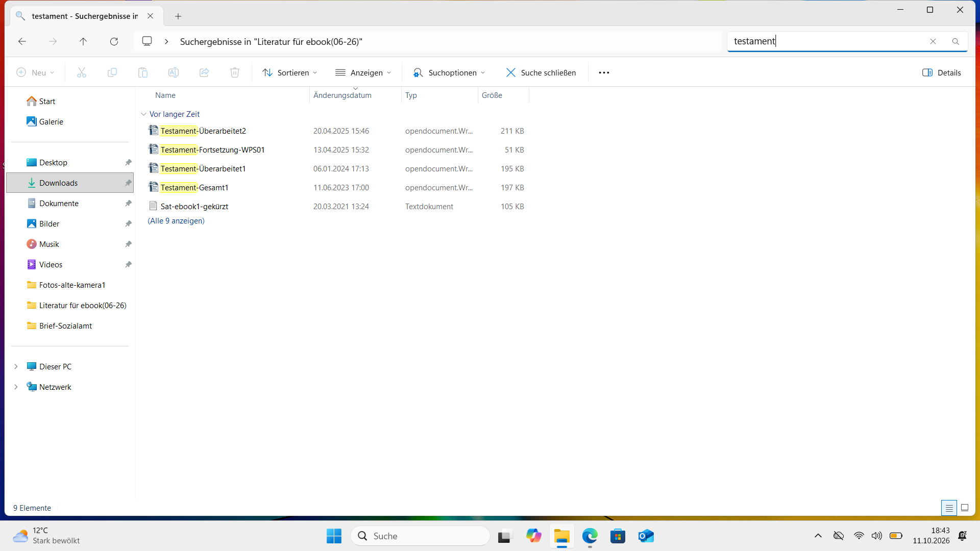
Task: Click the Rename icon
Action: click(174, 72)
